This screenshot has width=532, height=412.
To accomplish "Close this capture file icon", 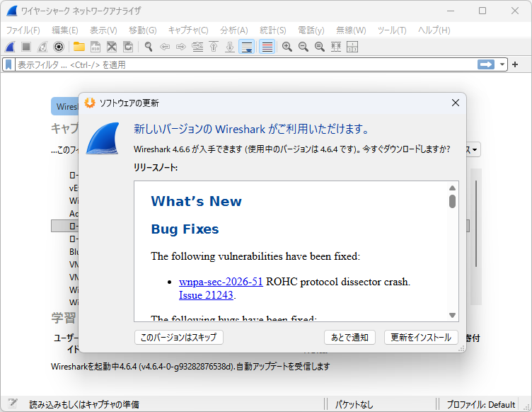I will point(112,47).
